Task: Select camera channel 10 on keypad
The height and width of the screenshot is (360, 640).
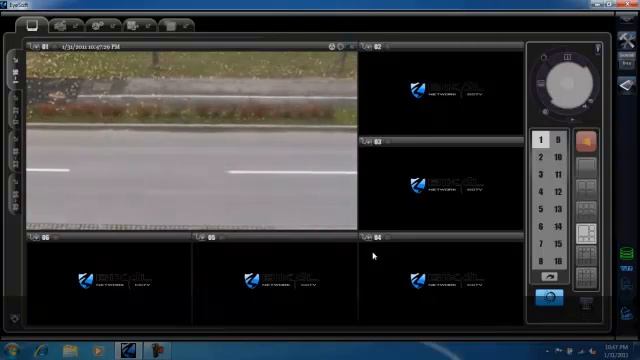Action: pyautogui.click(x=558, y=157)
